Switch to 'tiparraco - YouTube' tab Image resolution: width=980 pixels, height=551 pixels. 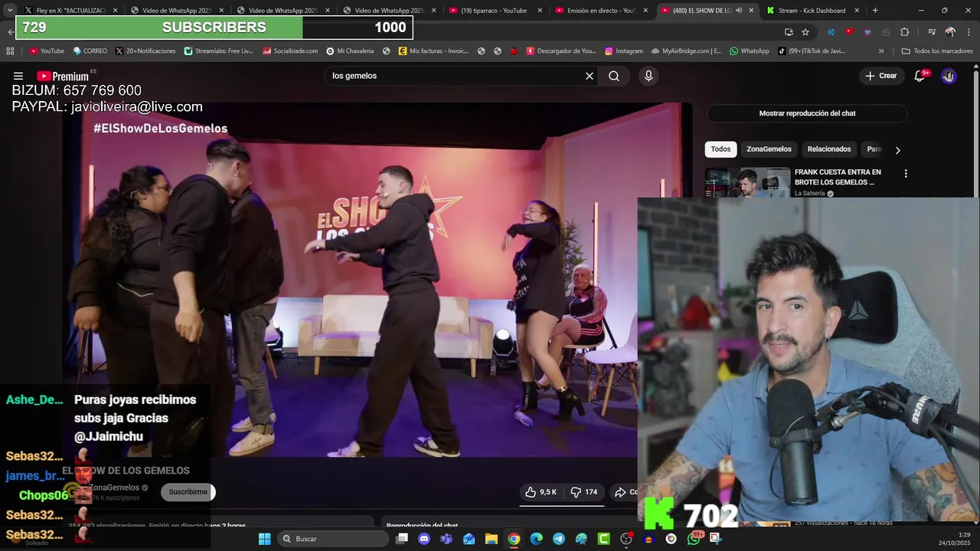(494, 10)
